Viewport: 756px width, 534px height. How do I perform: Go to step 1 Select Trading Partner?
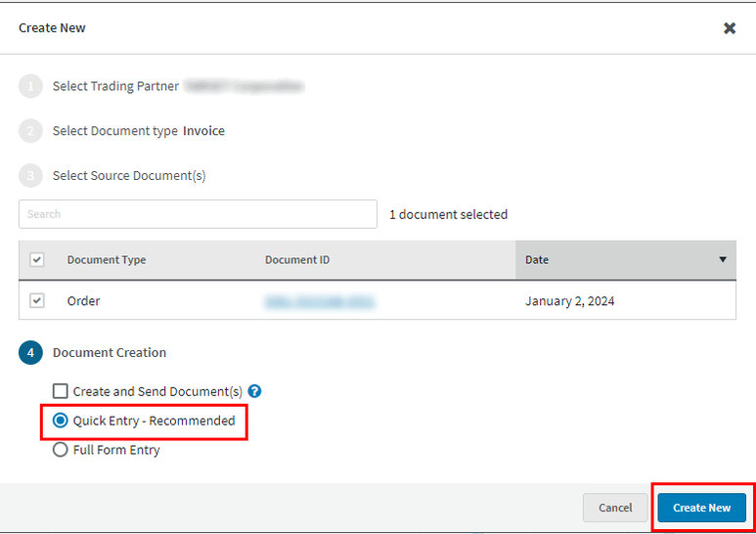[x=31, y=86]
